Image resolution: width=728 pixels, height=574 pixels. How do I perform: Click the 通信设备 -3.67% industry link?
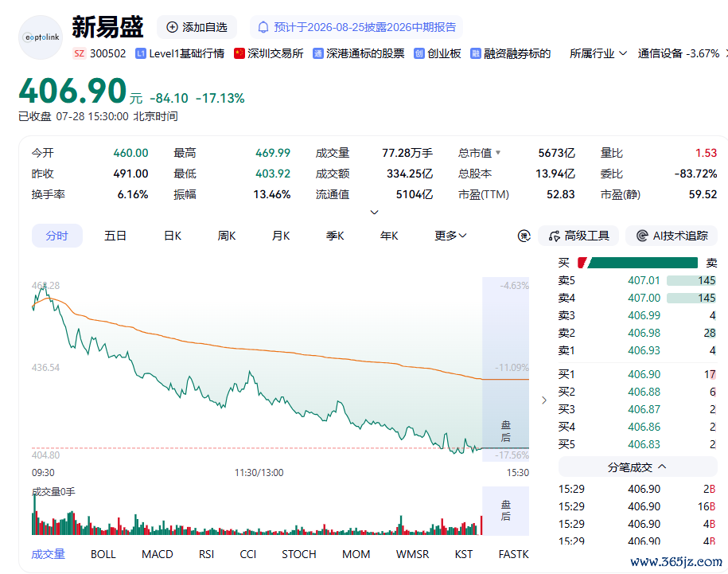tap(679, 53)
